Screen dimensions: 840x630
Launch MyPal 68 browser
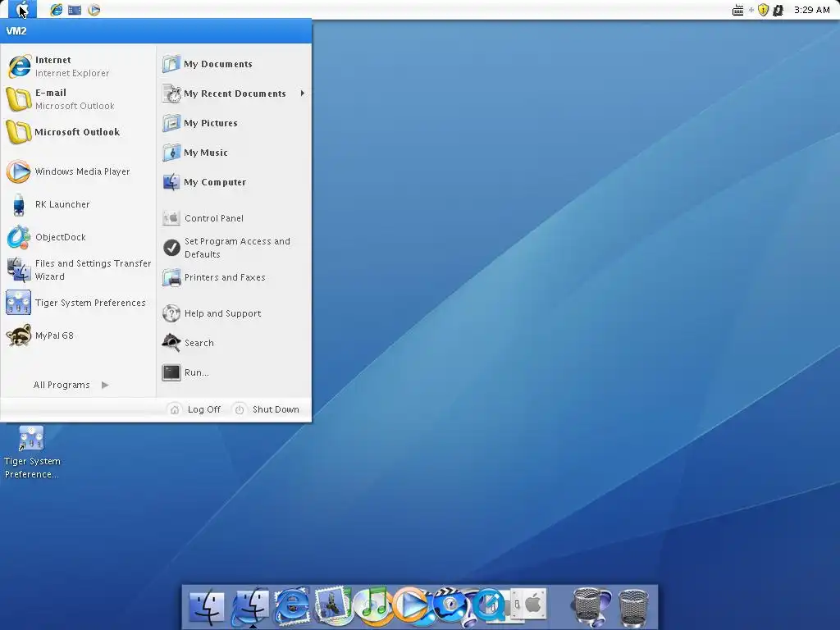coord(78,336)
